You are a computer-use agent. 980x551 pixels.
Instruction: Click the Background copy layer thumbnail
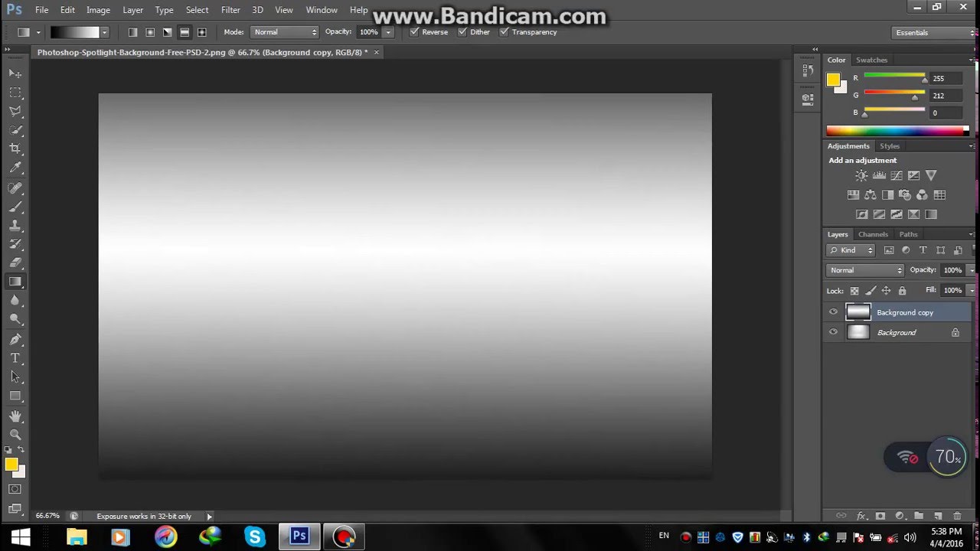pos(858,311)
